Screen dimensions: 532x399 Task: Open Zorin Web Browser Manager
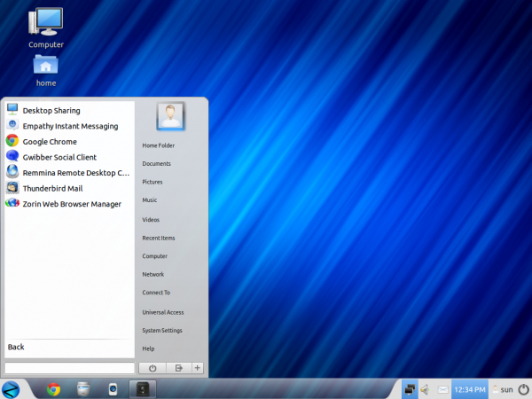point(69,204)
